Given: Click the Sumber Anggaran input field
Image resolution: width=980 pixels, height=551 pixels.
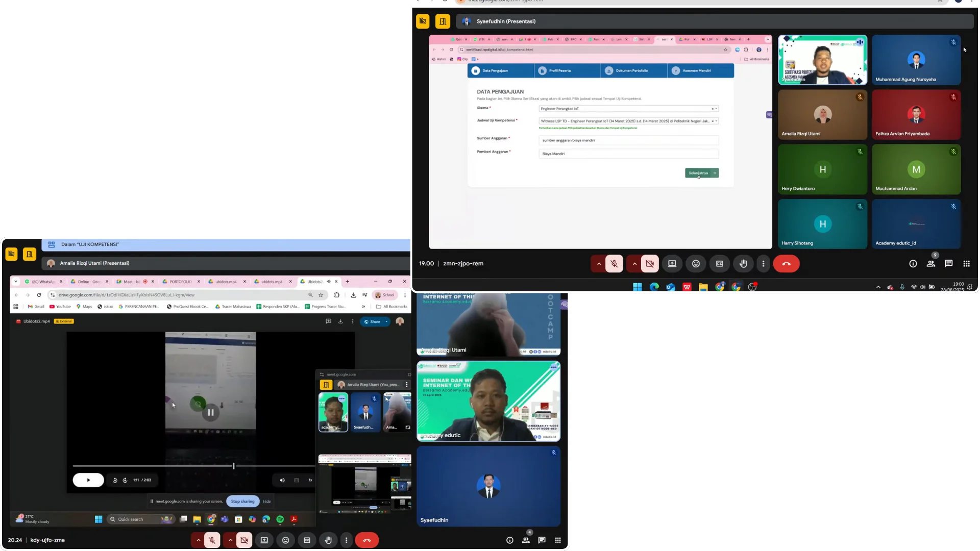Looking at the screenshot, I should (x=628, y=140).
